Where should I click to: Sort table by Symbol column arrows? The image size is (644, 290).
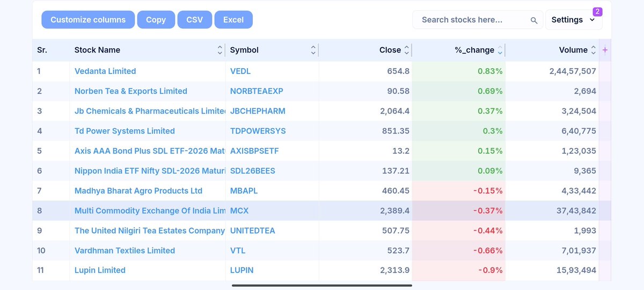point(313,50)
